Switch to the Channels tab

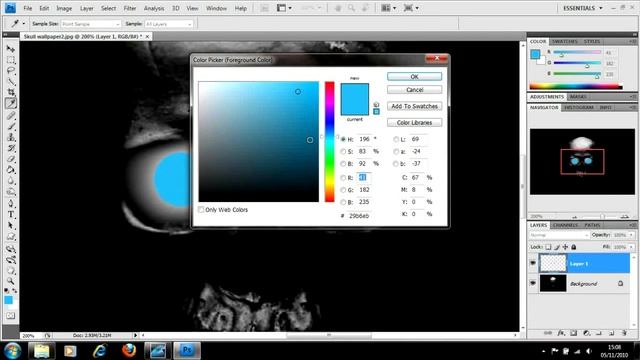point(565,225)
